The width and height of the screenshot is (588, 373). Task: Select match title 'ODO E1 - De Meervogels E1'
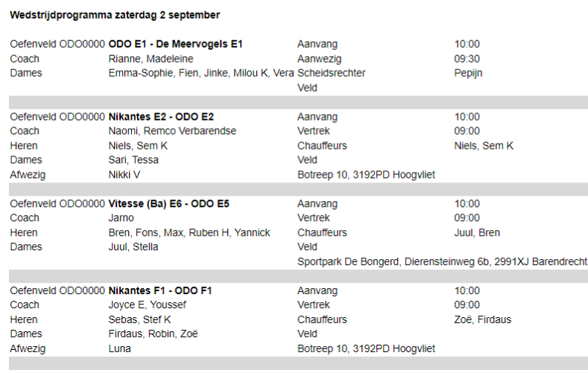pos(176,45)
